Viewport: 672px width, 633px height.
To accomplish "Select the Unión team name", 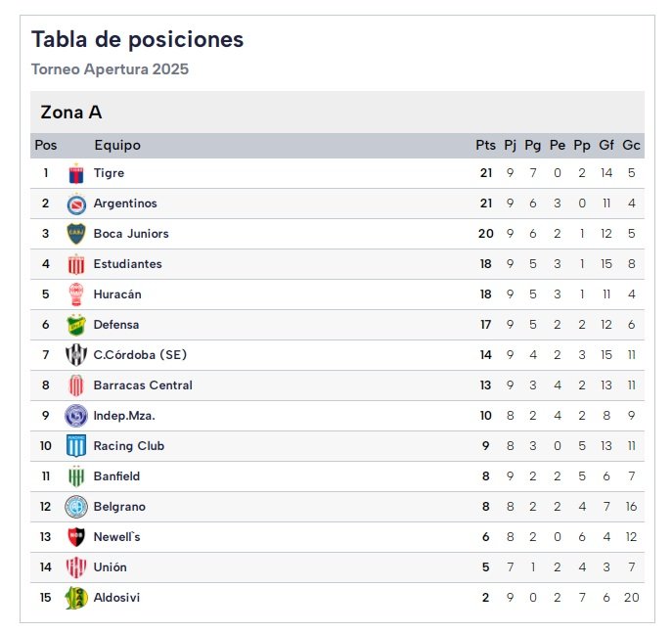I will [110, 567].
